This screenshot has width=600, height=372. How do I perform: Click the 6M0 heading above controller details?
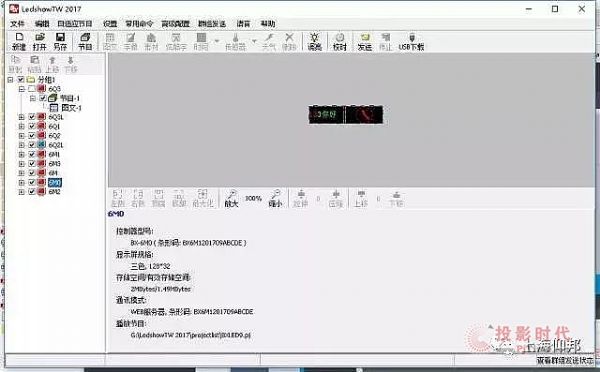pos(116,214)
